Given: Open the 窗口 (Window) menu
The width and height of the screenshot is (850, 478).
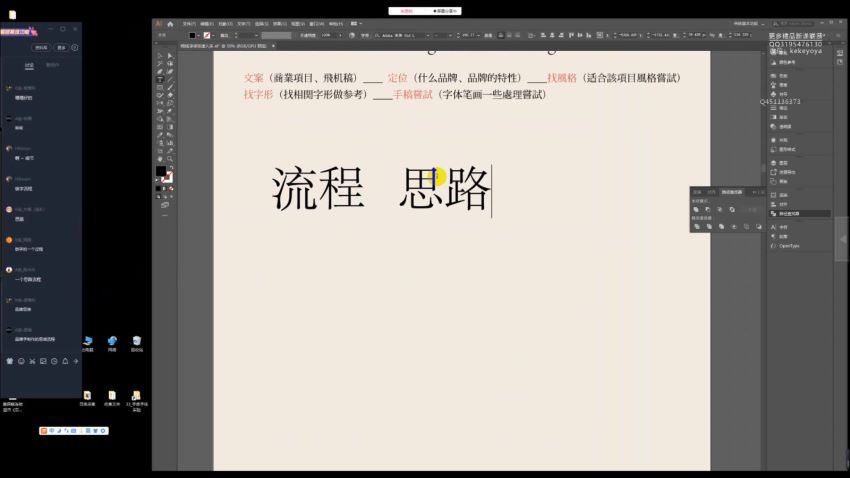Looking at the screenshot, I should click(315, 24).
